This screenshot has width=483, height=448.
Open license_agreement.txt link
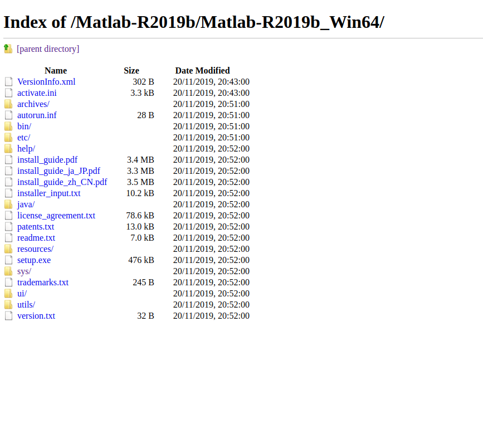tap(56, 216)
